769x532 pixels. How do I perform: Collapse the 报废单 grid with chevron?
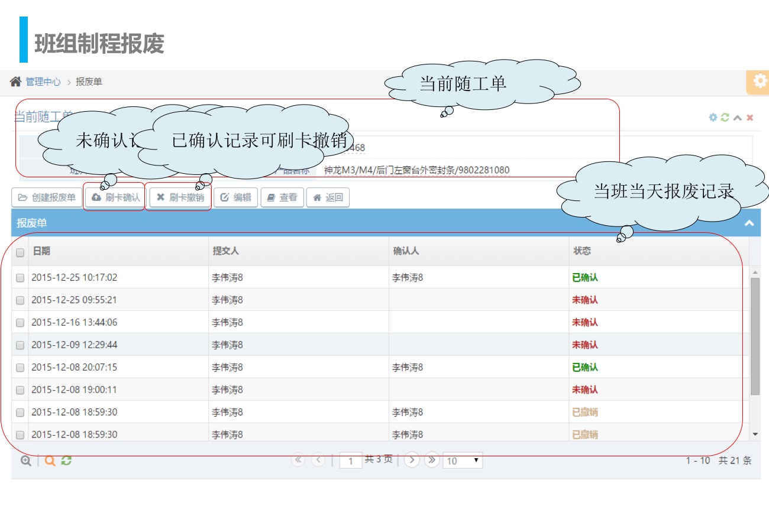(x=749, y=223)
